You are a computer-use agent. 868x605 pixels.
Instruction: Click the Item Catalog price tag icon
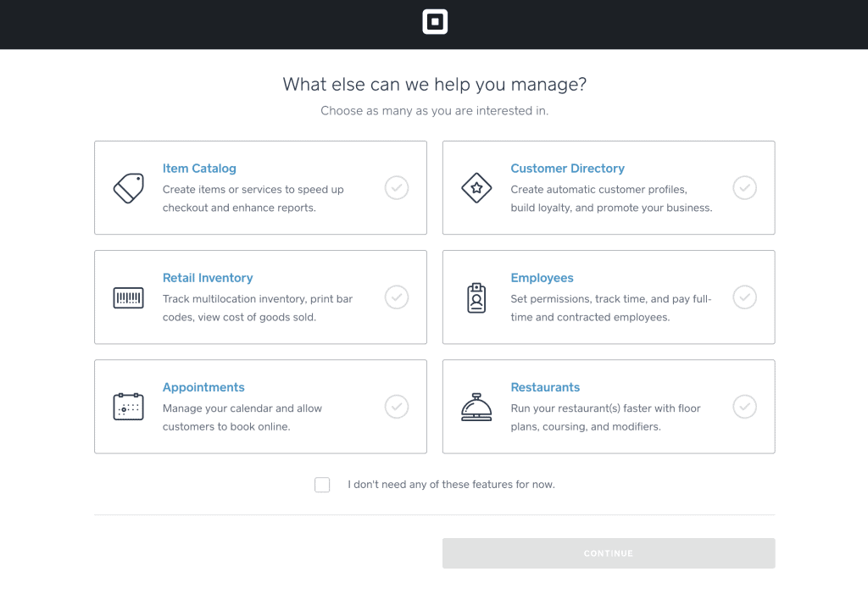click(x=129, y=188)
